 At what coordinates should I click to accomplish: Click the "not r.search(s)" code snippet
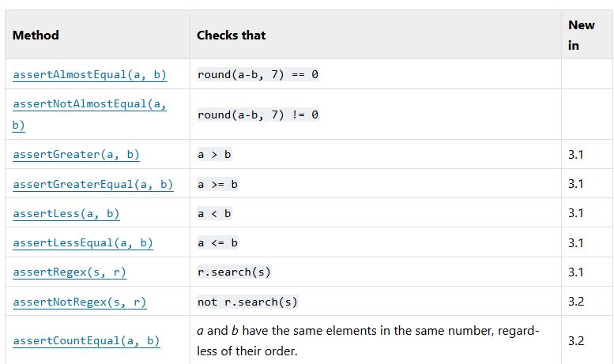247,302
